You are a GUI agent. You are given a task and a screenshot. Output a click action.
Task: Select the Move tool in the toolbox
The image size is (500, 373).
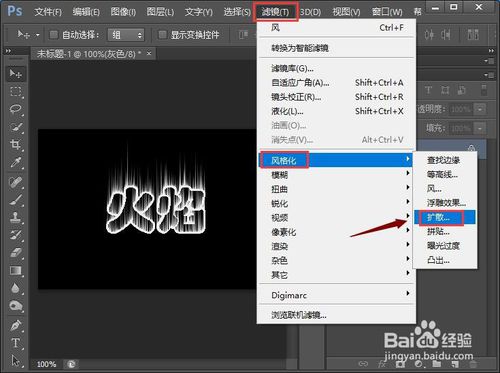15,73
